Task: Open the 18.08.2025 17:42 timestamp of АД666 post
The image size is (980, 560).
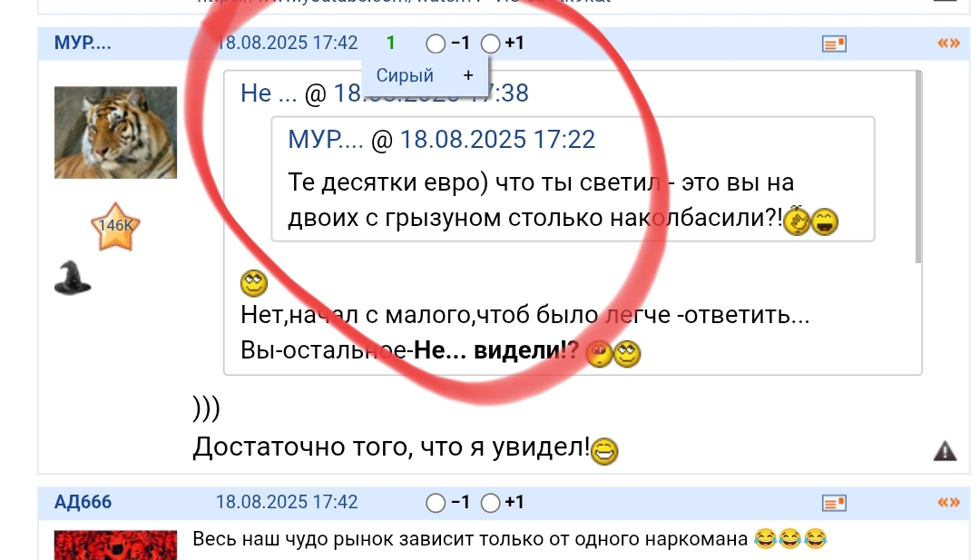Action: coord(287,502)
